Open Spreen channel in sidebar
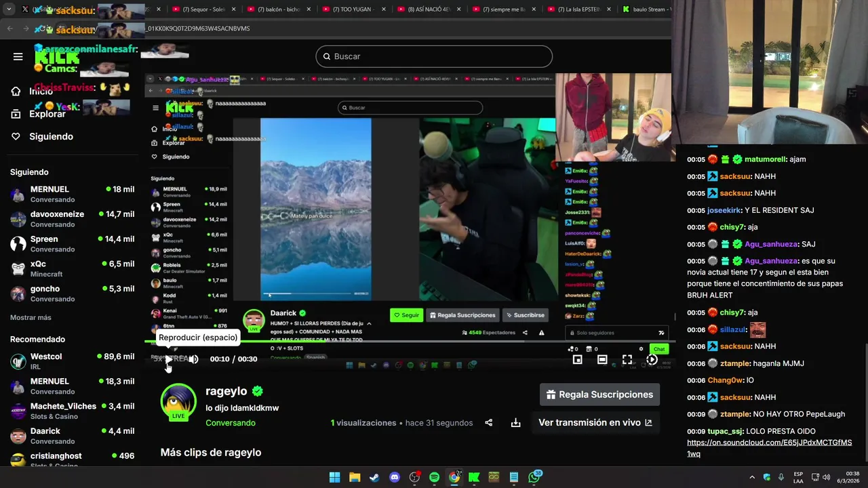This screenshot has height=488, width=868. pos(72,244)
